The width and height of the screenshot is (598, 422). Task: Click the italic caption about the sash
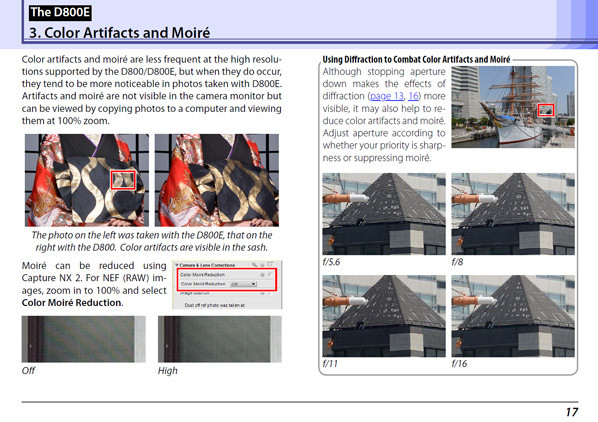coord(152,241)
